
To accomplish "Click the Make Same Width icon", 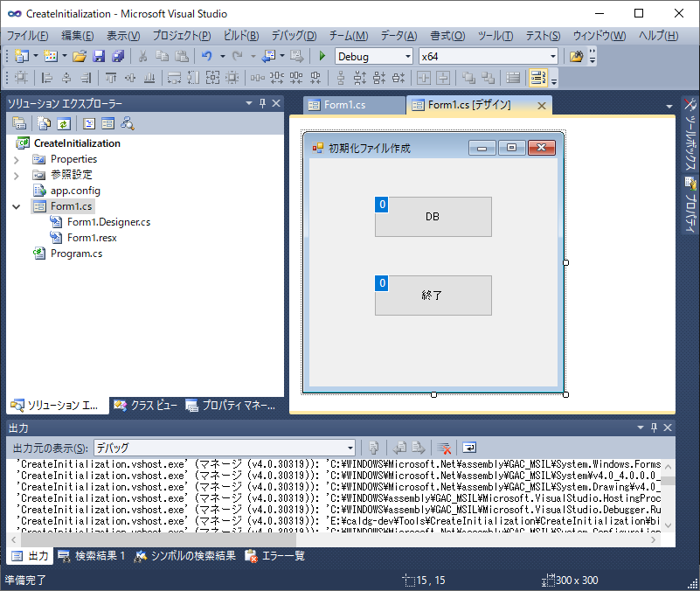I will tap(174, 78).
